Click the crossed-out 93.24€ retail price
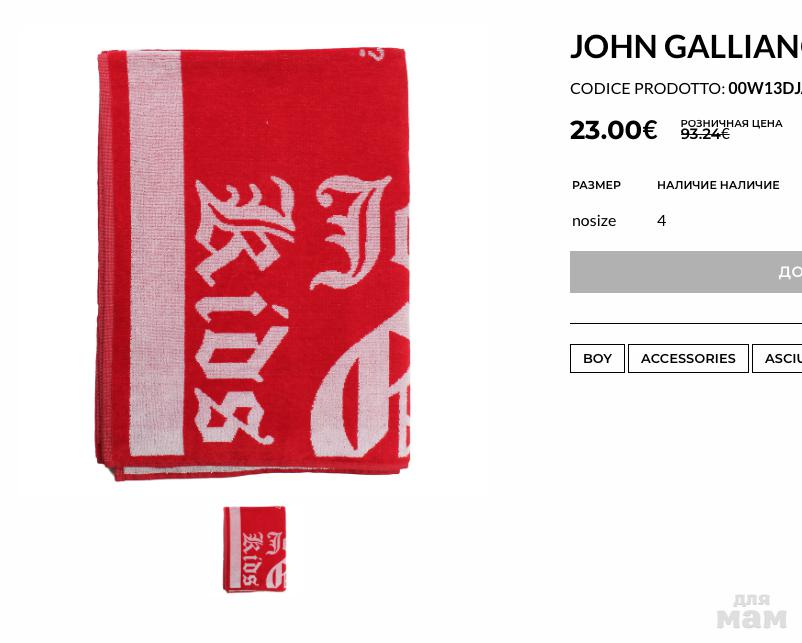This screenshot has height=643, width=802. 705,134
